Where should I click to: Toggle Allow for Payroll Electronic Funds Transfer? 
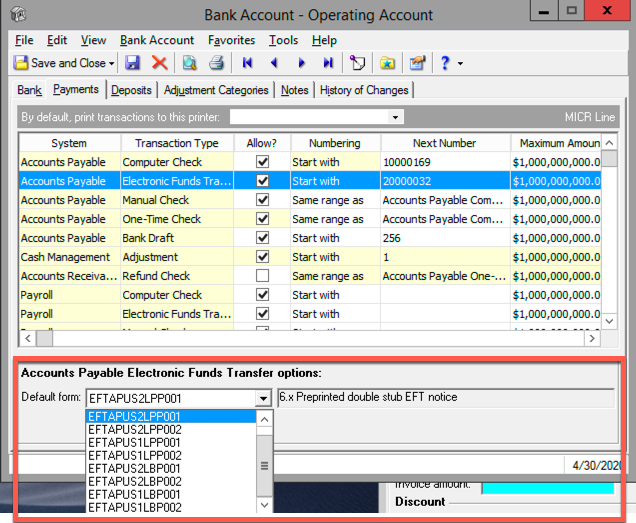[x=263, y=314]
